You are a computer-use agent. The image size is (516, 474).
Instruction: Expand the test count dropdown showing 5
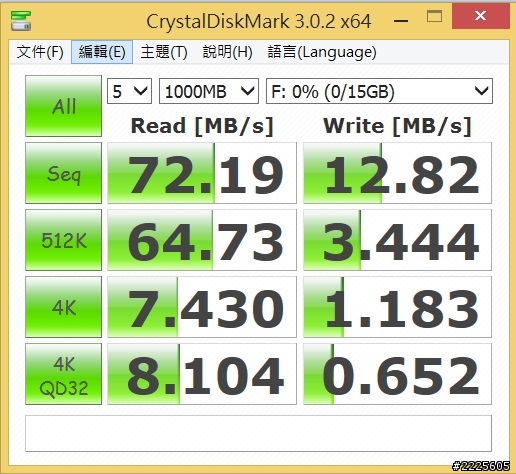129,91
